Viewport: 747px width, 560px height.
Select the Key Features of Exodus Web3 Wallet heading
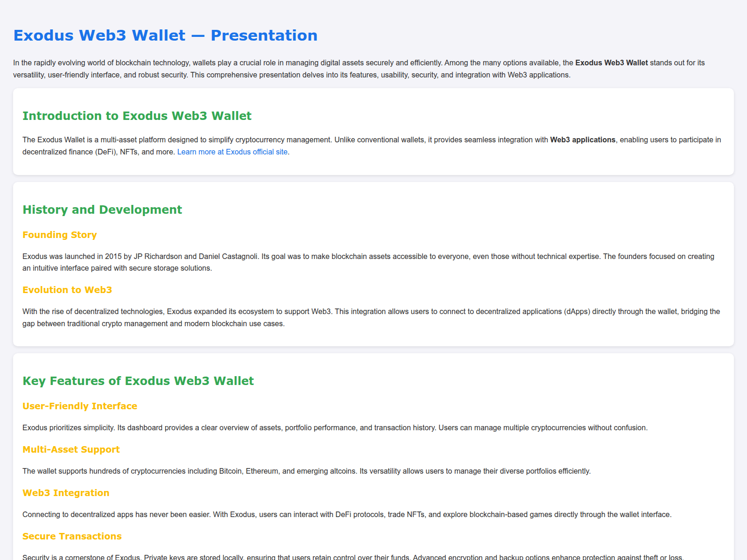[x=138, y=381]
